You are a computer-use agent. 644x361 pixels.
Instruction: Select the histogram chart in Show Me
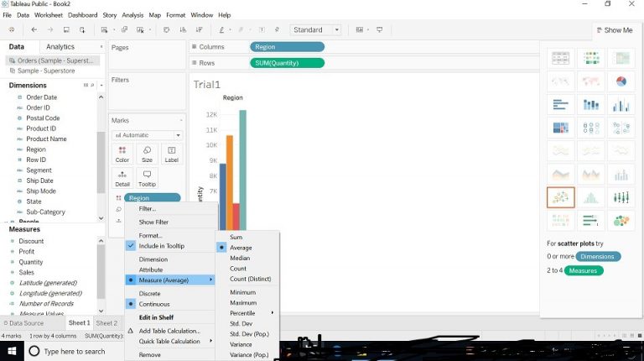591,197
